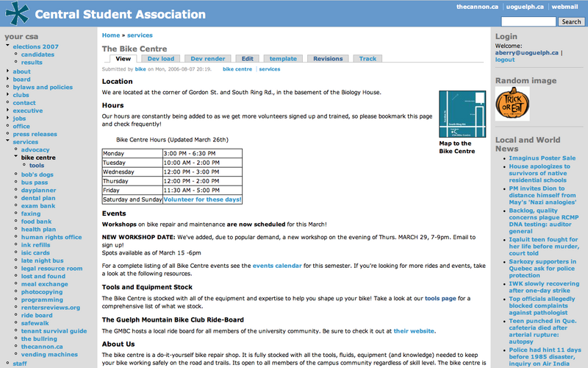This screenshot has width=588, height=368.
Task: Focus the header search input field
Action: pyautogui.click(x=528, y=22)
